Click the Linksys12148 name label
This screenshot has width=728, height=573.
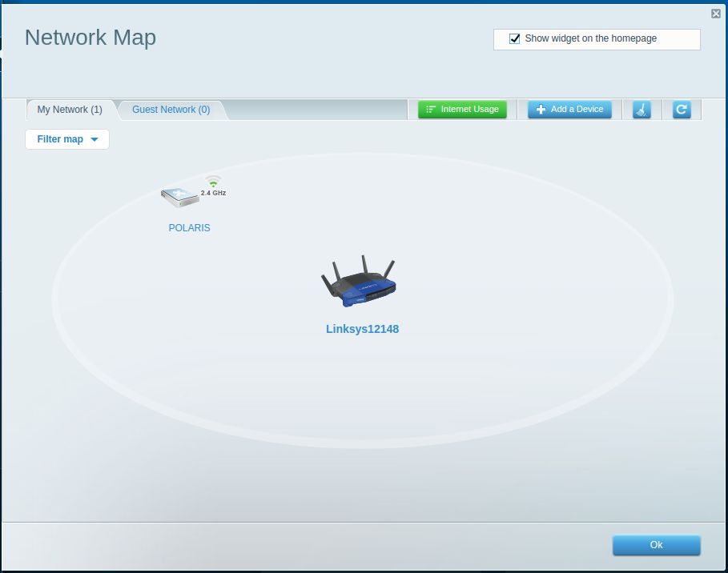tap(362, 329)
